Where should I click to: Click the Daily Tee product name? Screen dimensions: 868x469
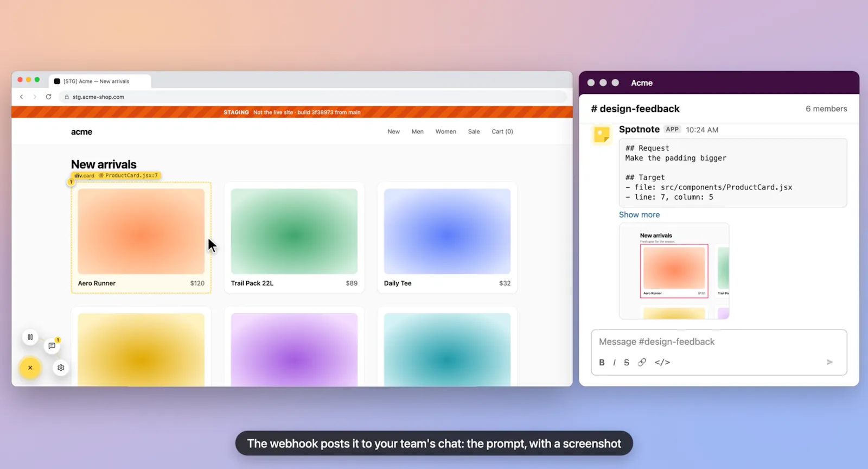[x=398, y=283]
